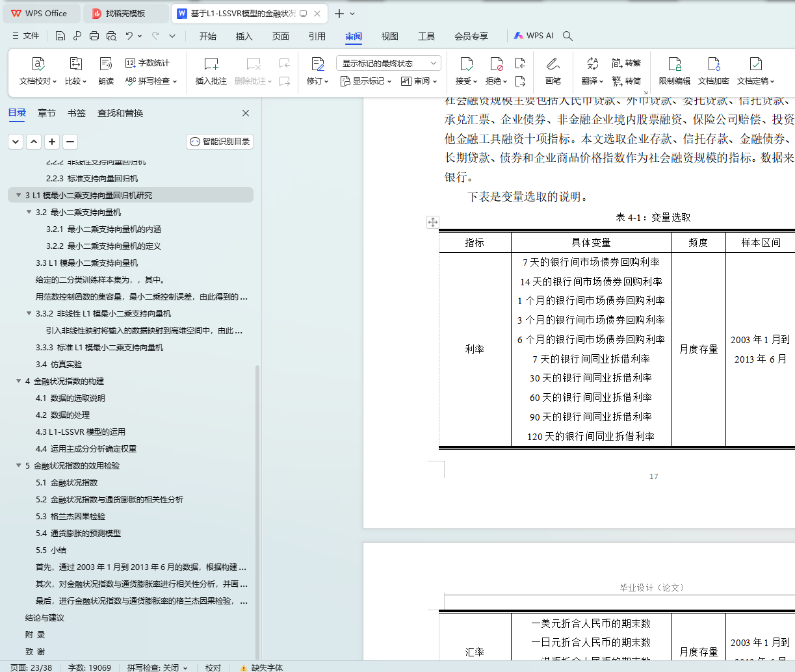Run 拼写检查 spell check

coord(151,81)
